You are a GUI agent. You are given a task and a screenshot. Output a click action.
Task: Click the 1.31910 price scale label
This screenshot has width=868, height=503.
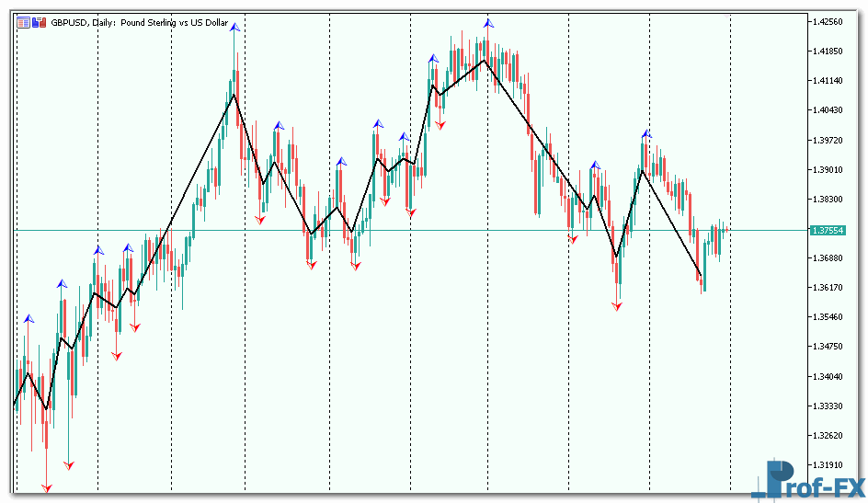tap(828, 464)
